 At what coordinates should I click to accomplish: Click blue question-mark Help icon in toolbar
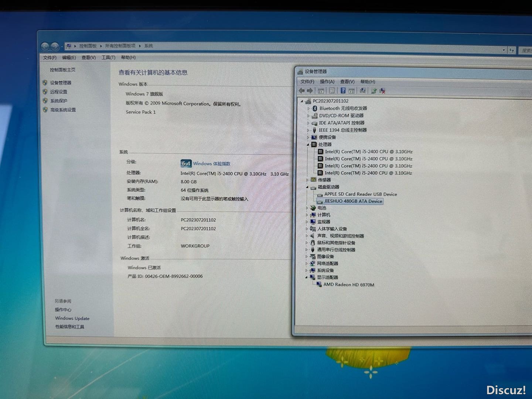click(343, 91)
